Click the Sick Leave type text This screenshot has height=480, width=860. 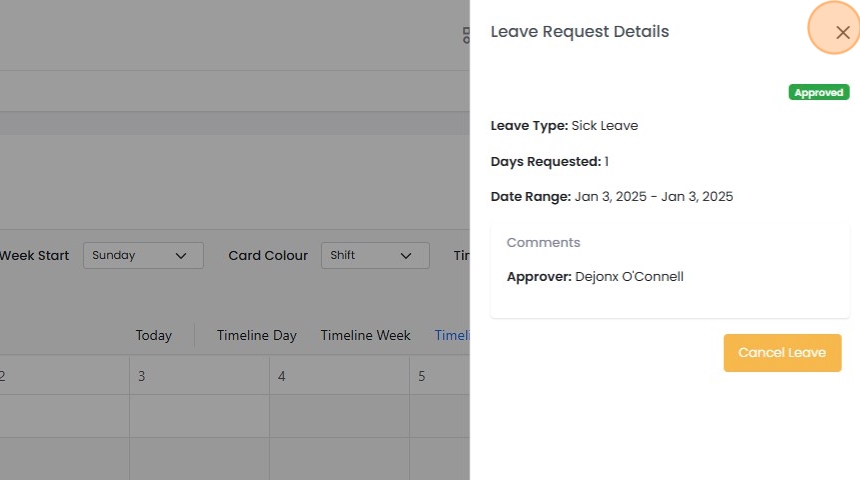point(604,126)
